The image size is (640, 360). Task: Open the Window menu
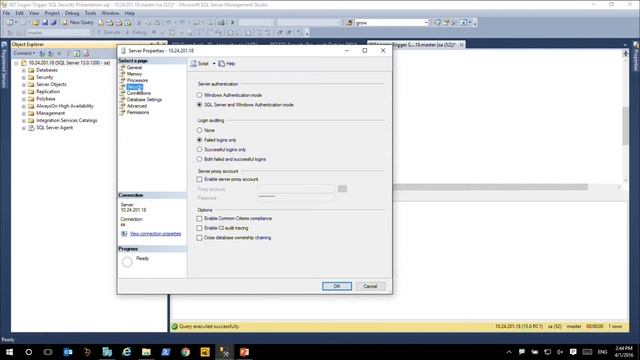point(110,13)
